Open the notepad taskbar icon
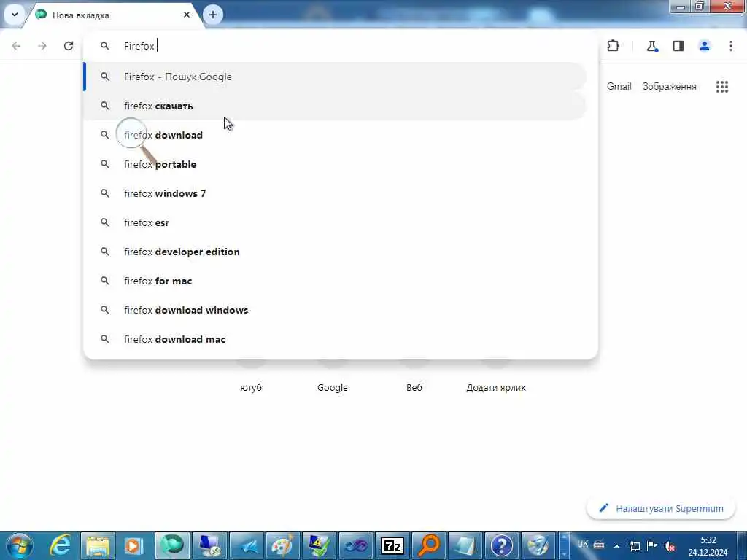747x560 pixels. coord(465,545)
